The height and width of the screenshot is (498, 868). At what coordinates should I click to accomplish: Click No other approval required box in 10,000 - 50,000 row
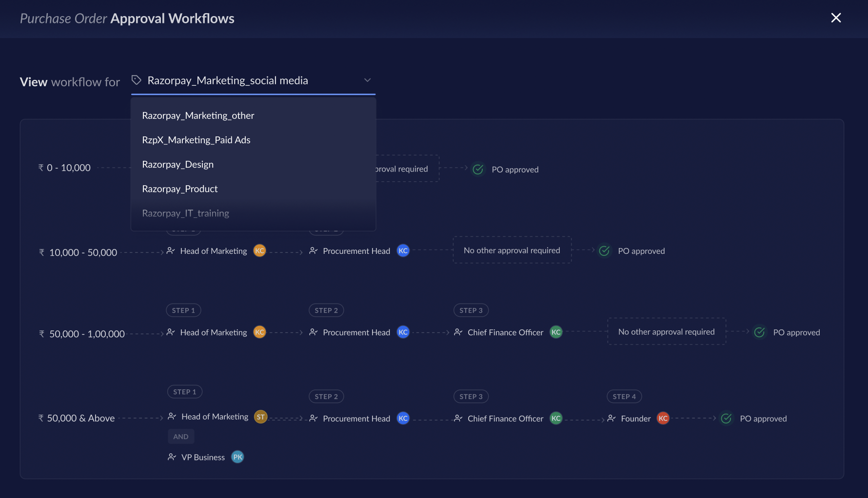tap(512, 250)
